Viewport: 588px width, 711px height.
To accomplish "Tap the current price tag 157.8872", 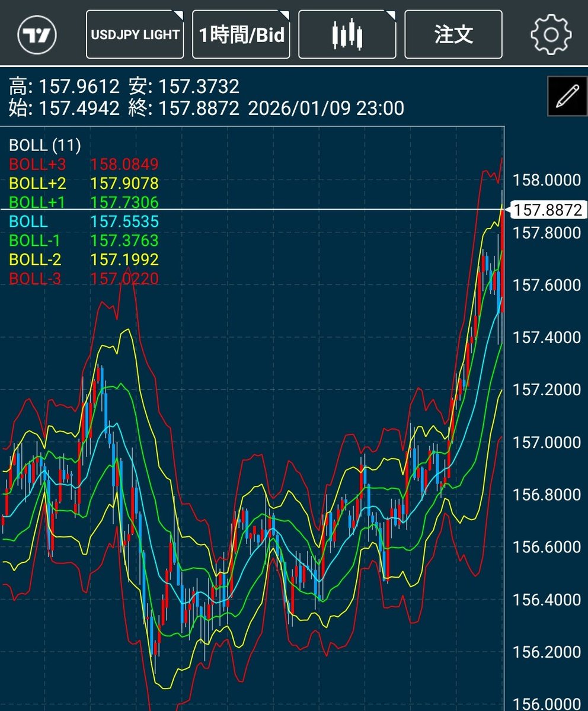I will point(548,210).
